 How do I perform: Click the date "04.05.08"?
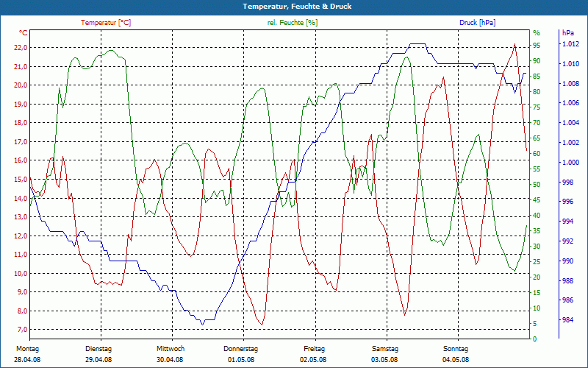(456, 360)
